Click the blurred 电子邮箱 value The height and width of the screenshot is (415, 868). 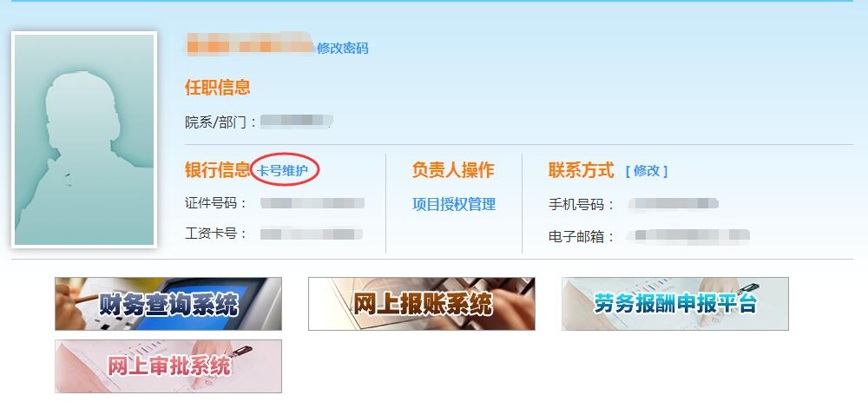[x=688, y=236]
